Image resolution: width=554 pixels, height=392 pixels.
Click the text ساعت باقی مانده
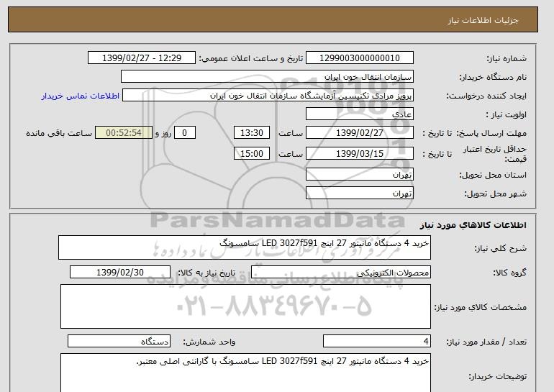coord(59,133)
